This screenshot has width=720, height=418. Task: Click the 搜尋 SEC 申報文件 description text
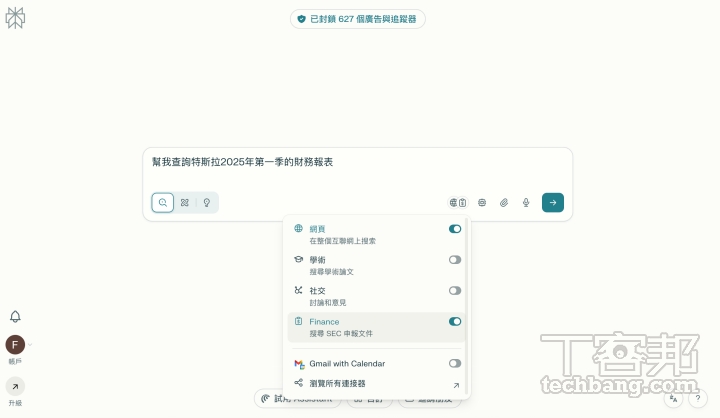pyautogui.click(x=341, y=333)
